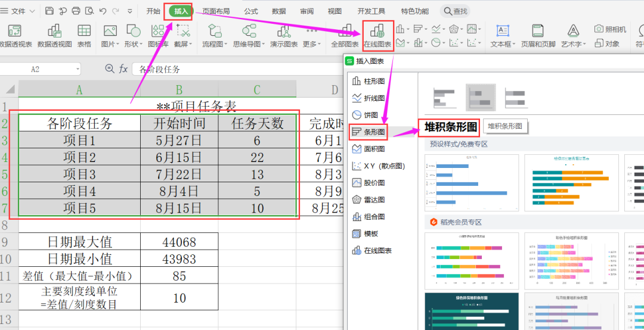The height and width of the screenshot is (330, 644).
Task: Open Print Preview from quick access bar
Action: tap(89, 11)
